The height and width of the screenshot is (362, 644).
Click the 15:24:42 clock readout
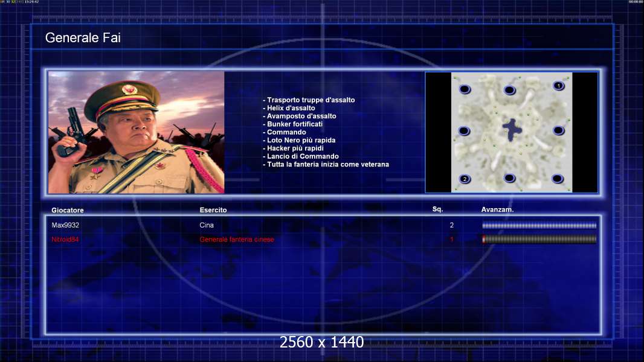pos(31,2)
